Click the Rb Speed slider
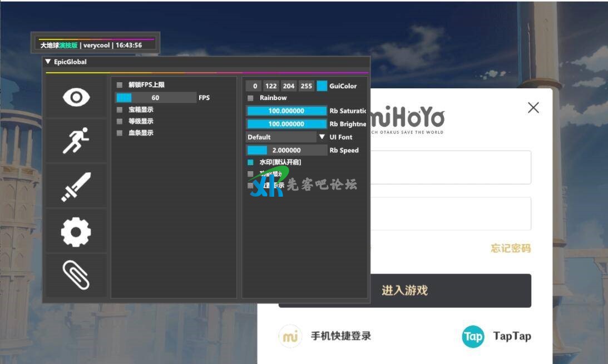This screenshot has height=364, width=608. pyautogui.click(x=286, y=150)
